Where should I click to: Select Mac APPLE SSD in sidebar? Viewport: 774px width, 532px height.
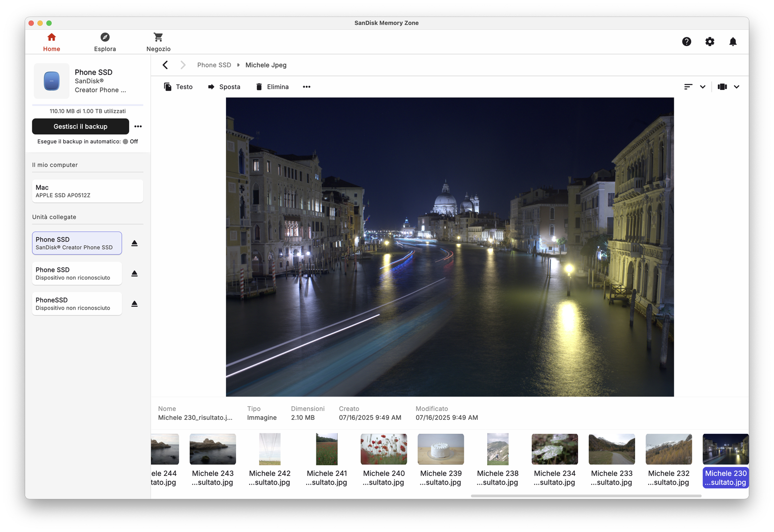point(88,191)
